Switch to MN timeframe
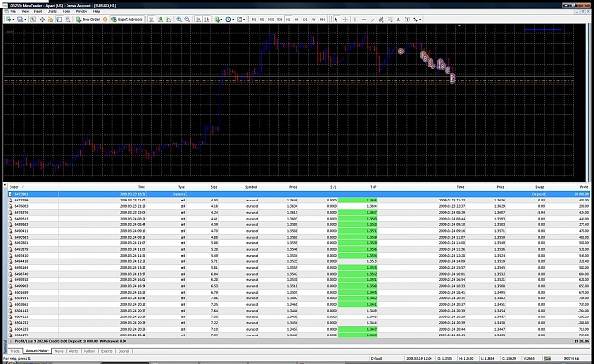 pos(323,19)
